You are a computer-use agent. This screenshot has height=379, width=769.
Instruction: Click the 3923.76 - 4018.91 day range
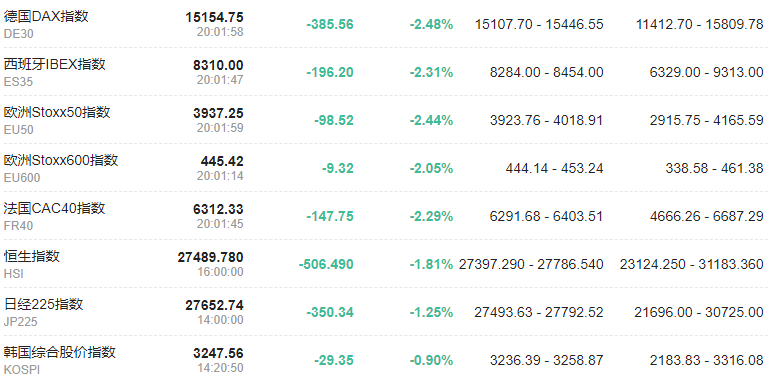click(547, 121)
